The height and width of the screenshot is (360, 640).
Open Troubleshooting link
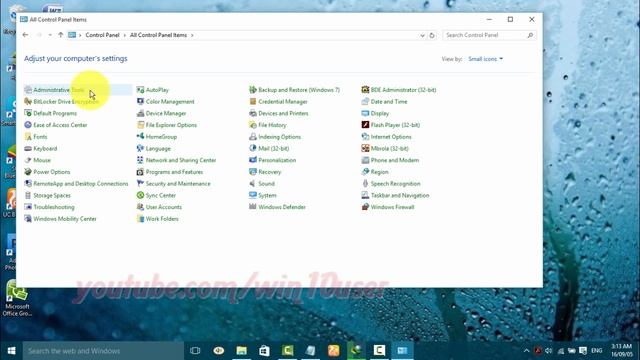point(54,207)
